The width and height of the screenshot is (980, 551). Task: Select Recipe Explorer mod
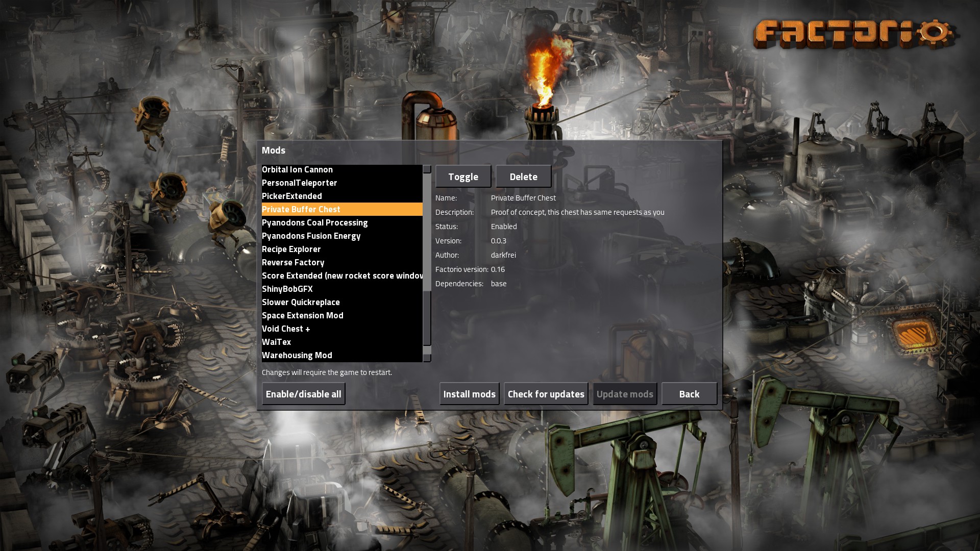(342, 249)
